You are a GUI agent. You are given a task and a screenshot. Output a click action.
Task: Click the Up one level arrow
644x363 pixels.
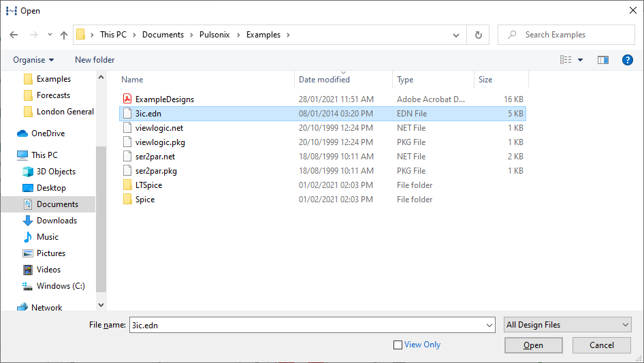[64, 35]
